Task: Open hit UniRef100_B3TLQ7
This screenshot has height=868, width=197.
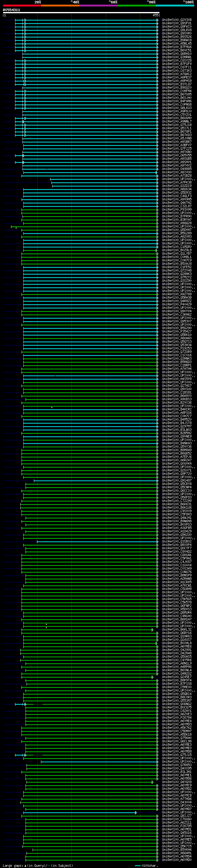Action: (177, 84)
